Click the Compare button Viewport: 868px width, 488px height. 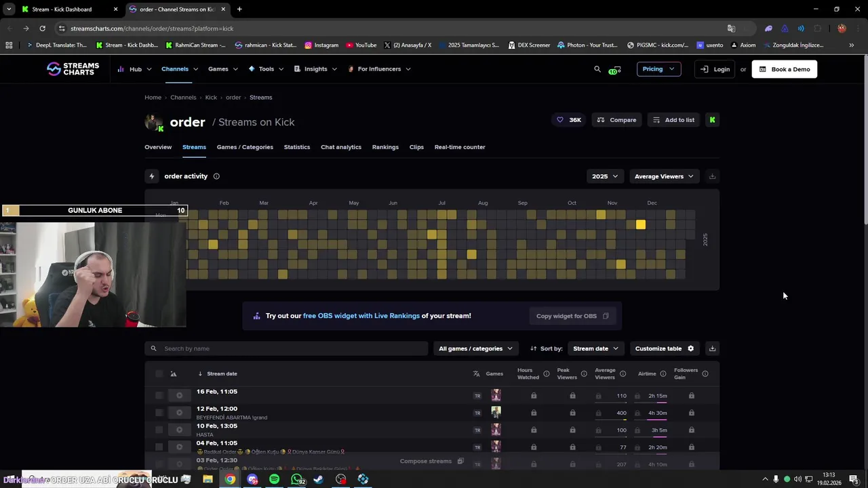pos(616,120)
